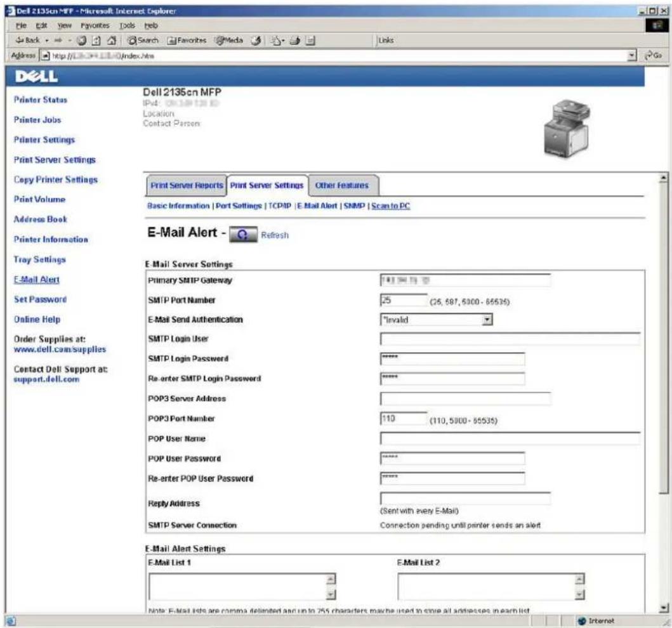Open Tray Settings in sidebar
The width and height of the screenshot is (672, 628).
tap(39, 259)
